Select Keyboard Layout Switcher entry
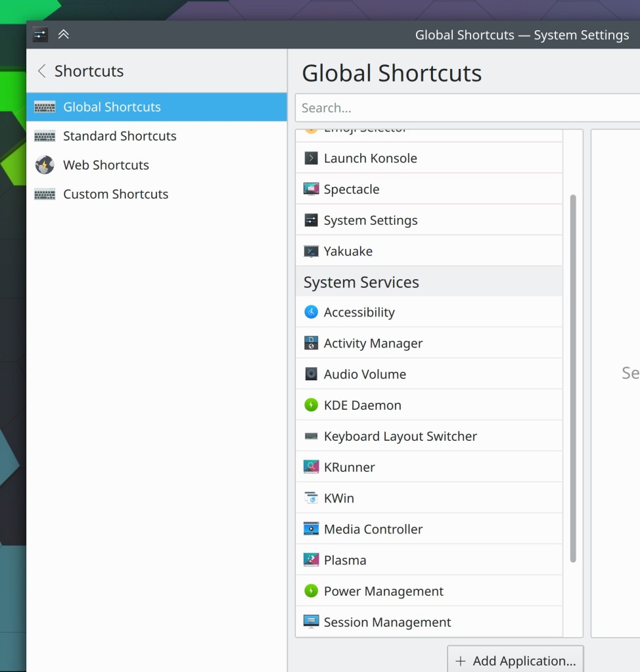Image resolution: width=640 pixels, height=672 pixels. click(400, 436)
